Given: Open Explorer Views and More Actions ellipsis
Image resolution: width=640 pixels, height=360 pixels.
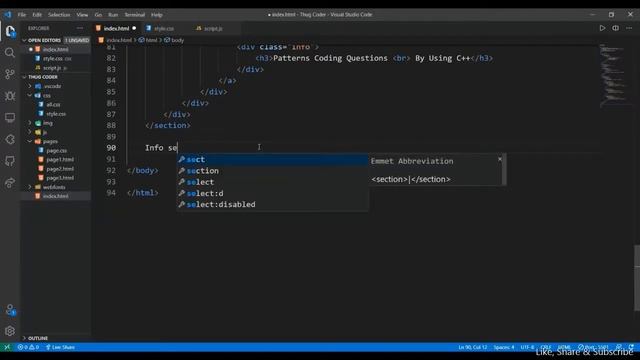Looking at the screenshot, I should (80, 28).
